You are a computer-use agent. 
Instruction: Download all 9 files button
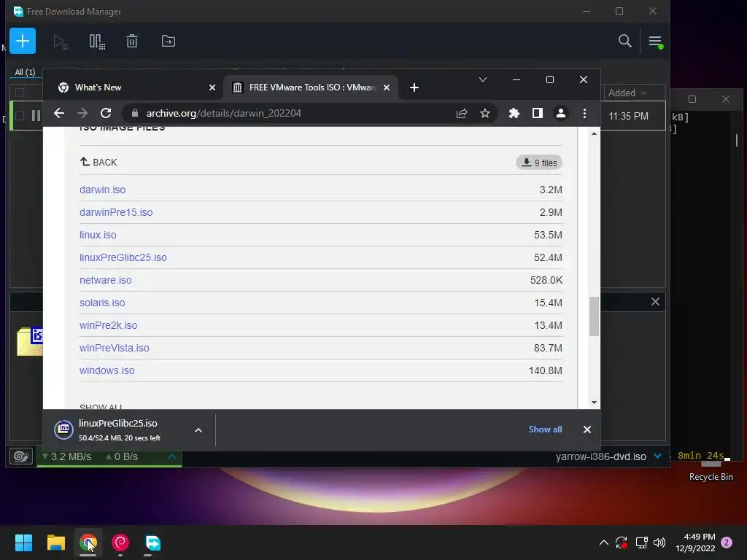coord(539,163)
